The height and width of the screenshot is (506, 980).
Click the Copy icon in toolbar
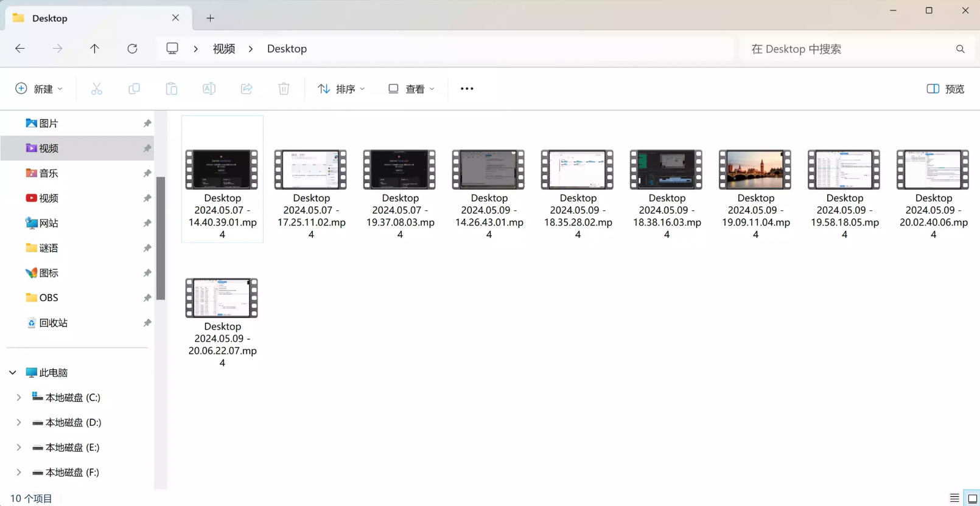click(134, 89)
